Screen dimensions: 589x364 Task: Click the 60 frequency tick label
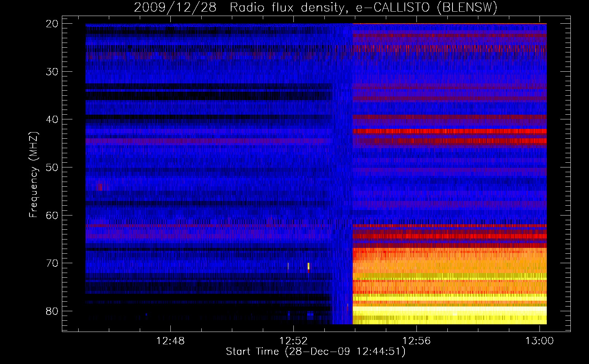point(52,215)
